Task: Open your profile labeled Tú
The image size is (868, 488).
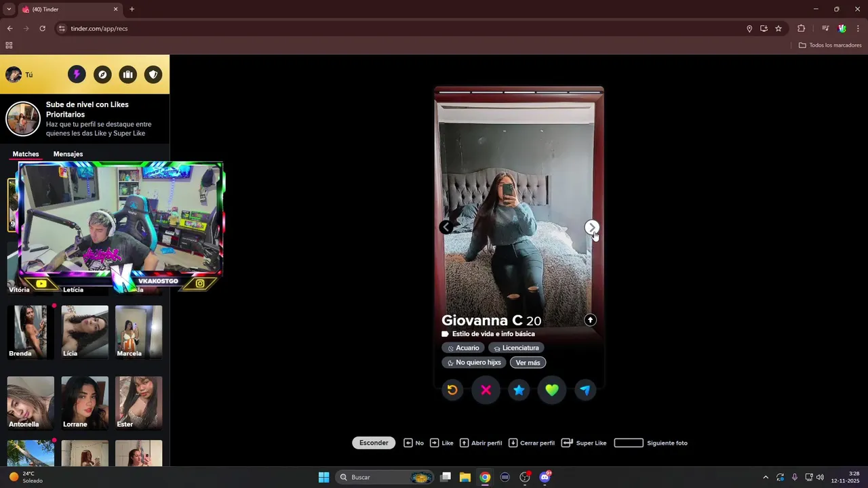Action: click(x=19, y=75)
